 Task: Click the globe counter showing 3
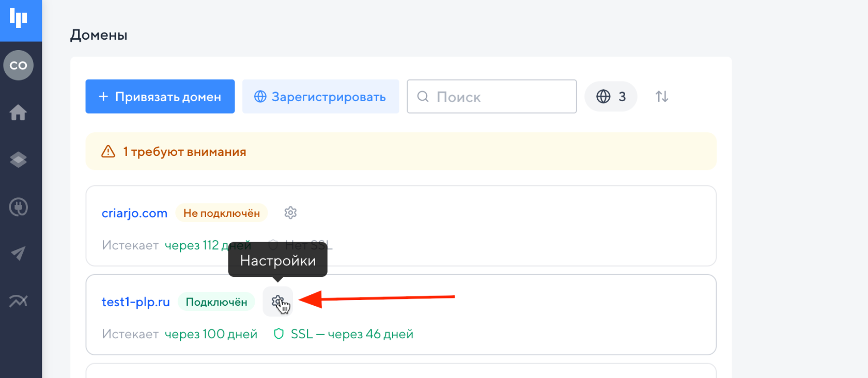[x=611, y=97]
